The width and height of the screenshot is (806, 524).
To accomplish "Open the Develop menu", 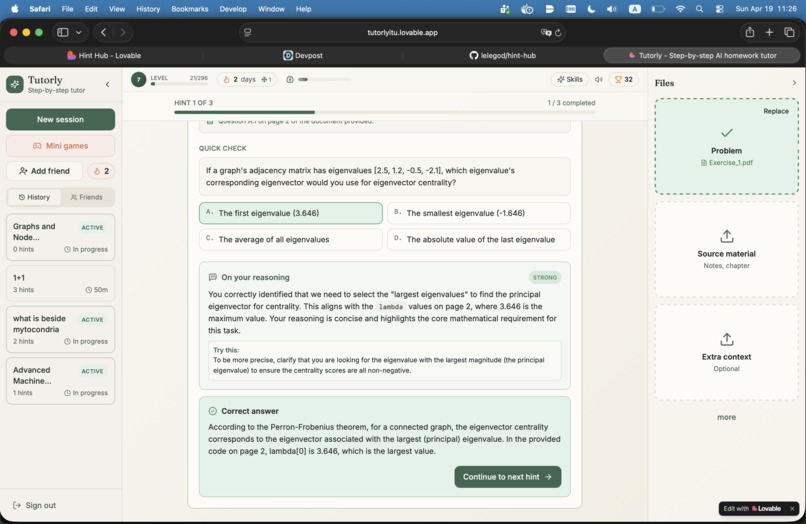I will pos(233,9).
